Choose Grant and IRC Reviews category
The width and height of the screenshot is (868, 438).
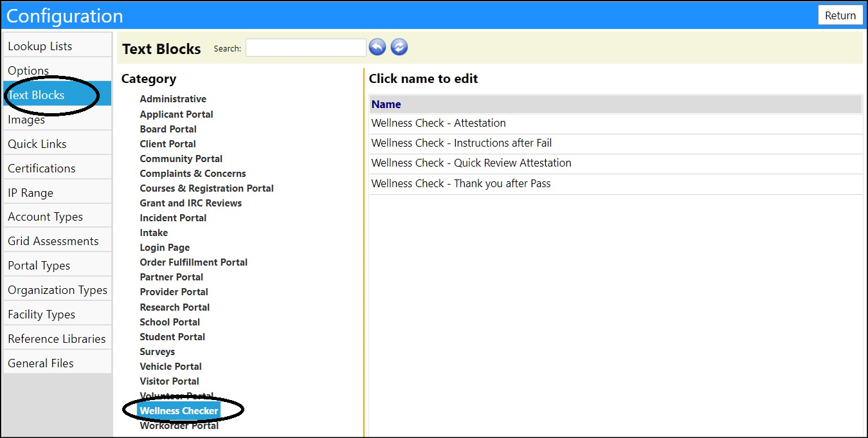click(191, 203)
